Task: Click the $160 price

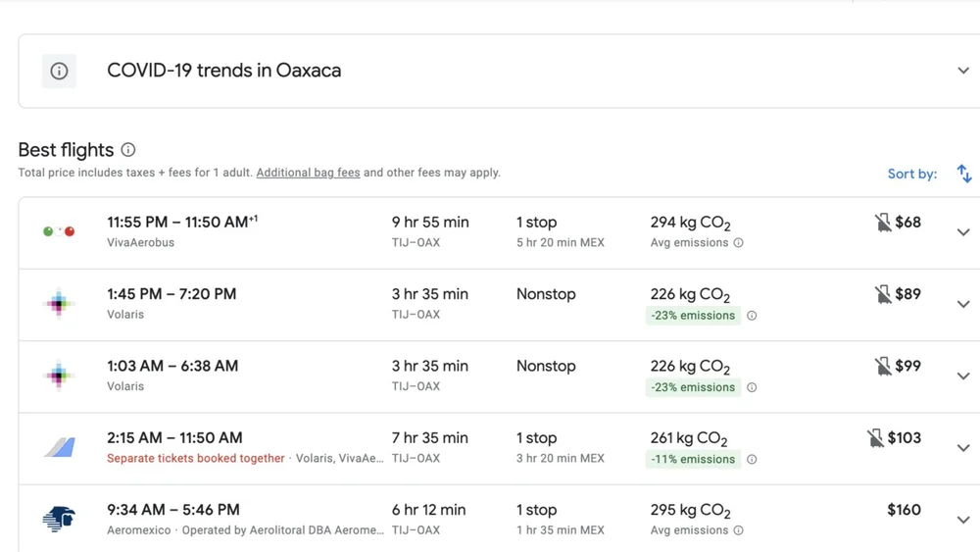Action: (x=904, y=510)
